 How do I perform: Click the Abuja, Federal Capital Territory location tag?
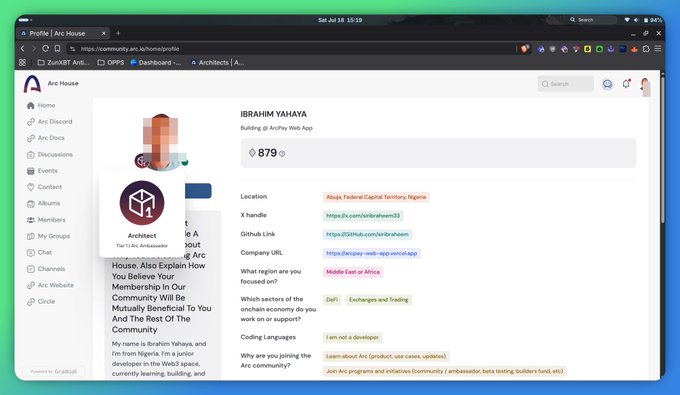[376, 197]
